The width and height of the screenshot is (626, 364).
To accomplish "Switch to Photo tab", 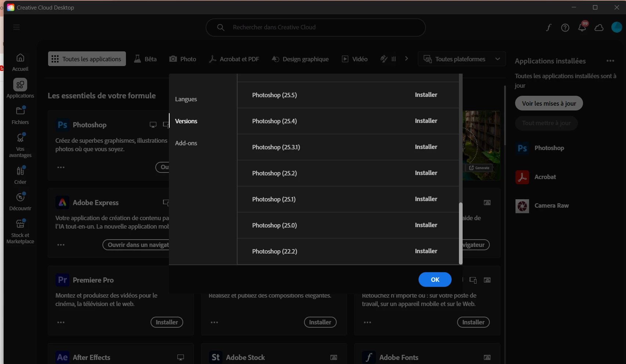I will (183, 59).
